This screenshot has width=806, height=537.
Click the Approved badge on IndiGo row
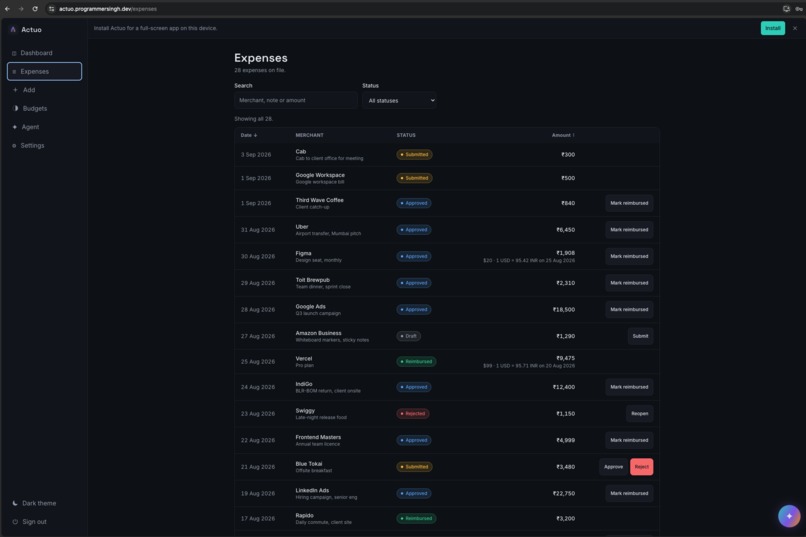coord(414,387)
